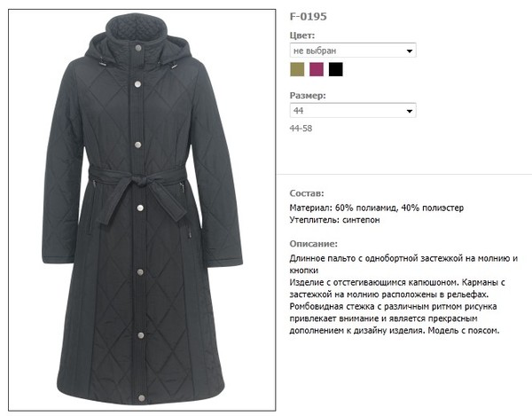This screenshot has width=532, height=416.
Task: Click the arrow on the size combo box
Action: click(x=409, y=111)
